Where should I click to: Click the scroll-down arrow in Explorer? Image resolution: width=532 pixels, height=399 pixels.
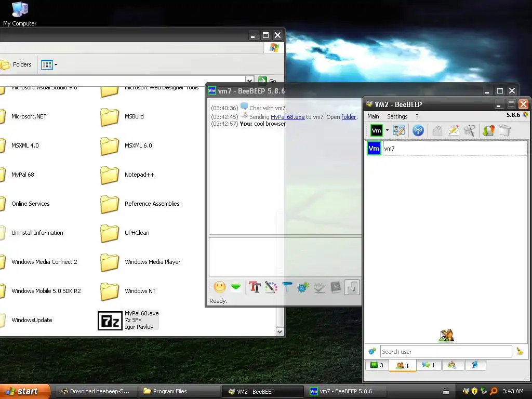(280, 332)
